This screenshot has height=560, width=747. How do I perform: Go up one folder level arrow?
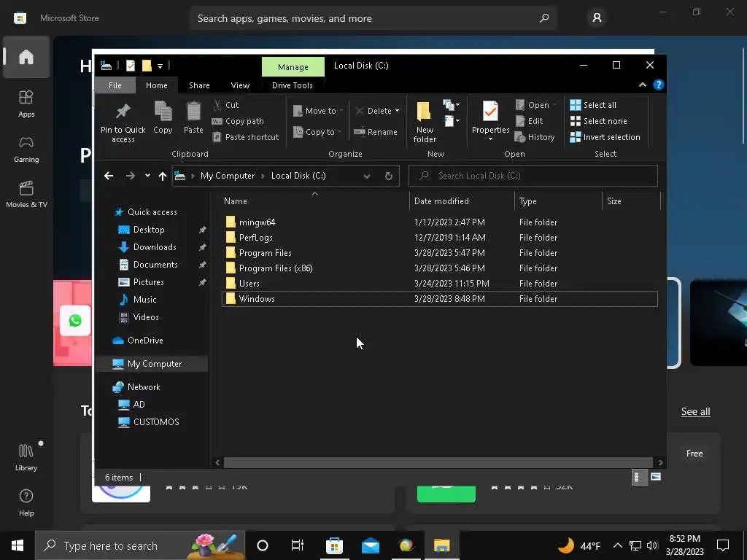(x=163, y=176)
